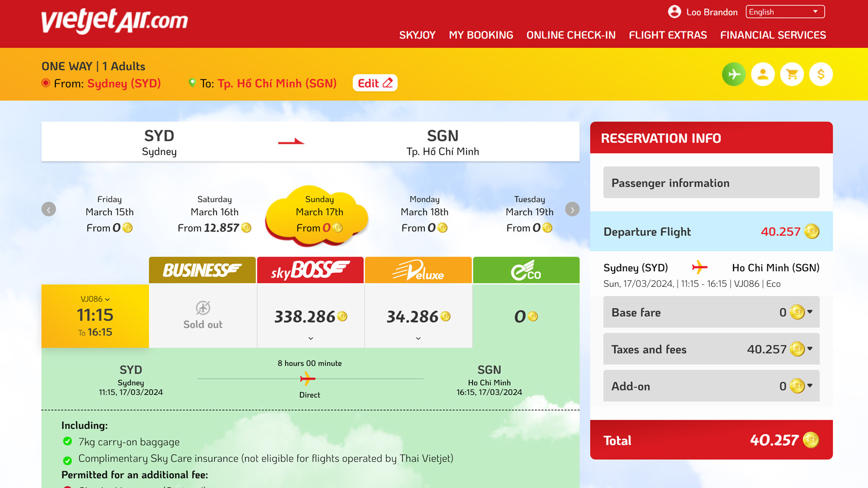Image resolution: width=868 pixels, height=488 pixels.
Task: Select the dollar payment step icon
Action: tap(821, 74)
